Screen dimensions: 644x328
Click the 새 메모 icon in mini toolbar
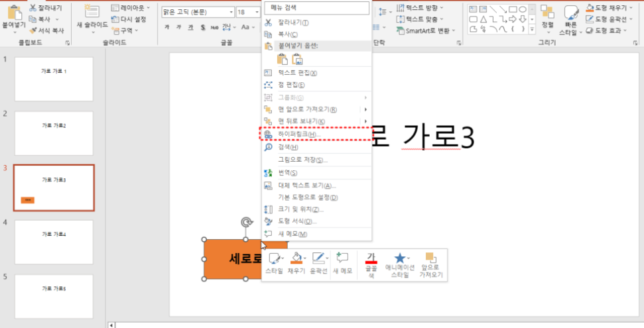pyautogui.click(x=342, y=259)
